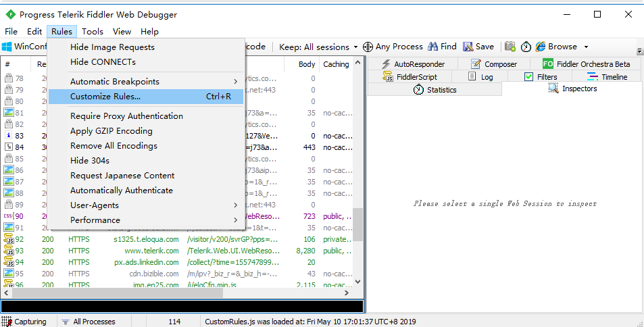This screenshot has width=644, height=327.
Task: Select Hide Image Requests in Rules menu
Action: pos(146,47)
